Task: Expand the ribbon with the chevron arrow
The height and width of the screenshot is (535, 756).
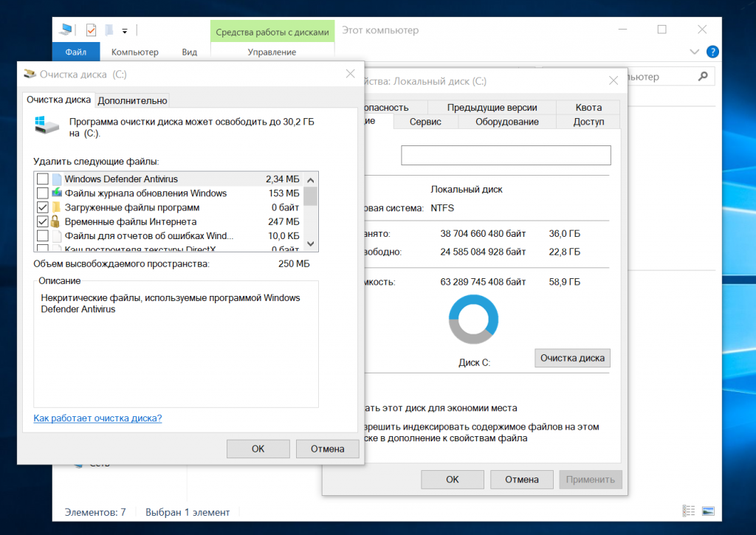Action: coord(694,52)
